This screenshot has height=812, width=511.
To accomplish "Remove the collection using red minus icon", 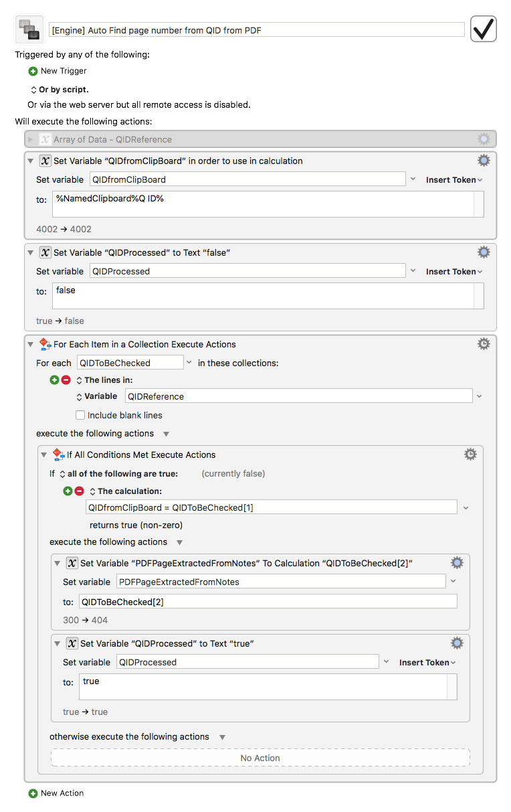I will (x=66, y=380).
